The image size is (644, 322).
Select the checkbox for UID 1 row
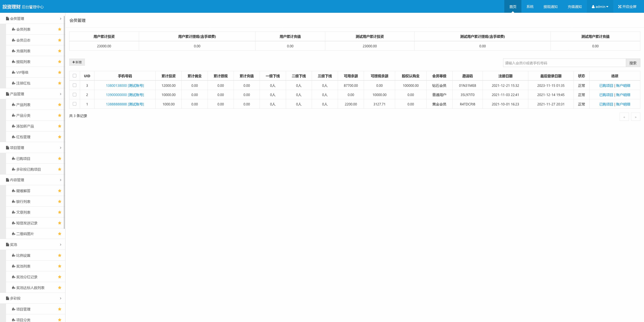pyautogui.click(x=74, y=104)
